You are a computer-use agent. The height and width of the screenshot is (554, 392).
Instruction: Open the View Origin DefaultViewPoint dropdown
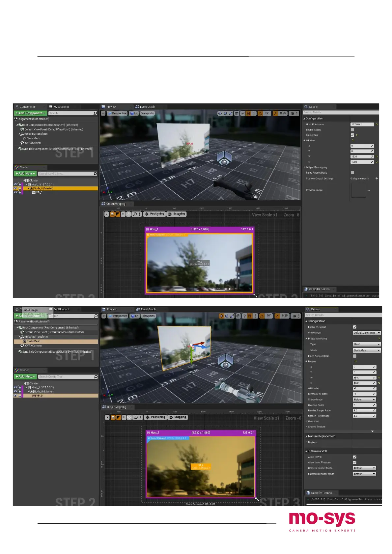pos(367,333)
